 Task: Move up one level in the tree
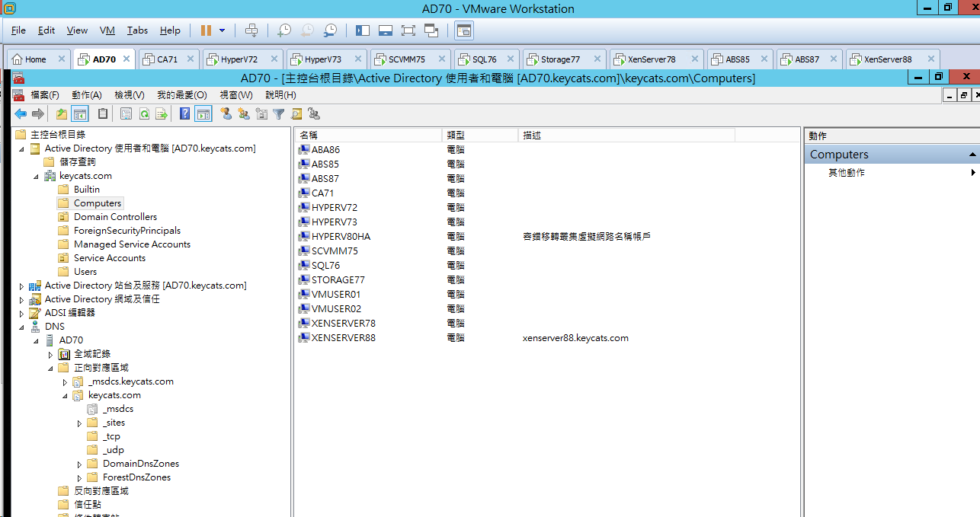point(62,114)
